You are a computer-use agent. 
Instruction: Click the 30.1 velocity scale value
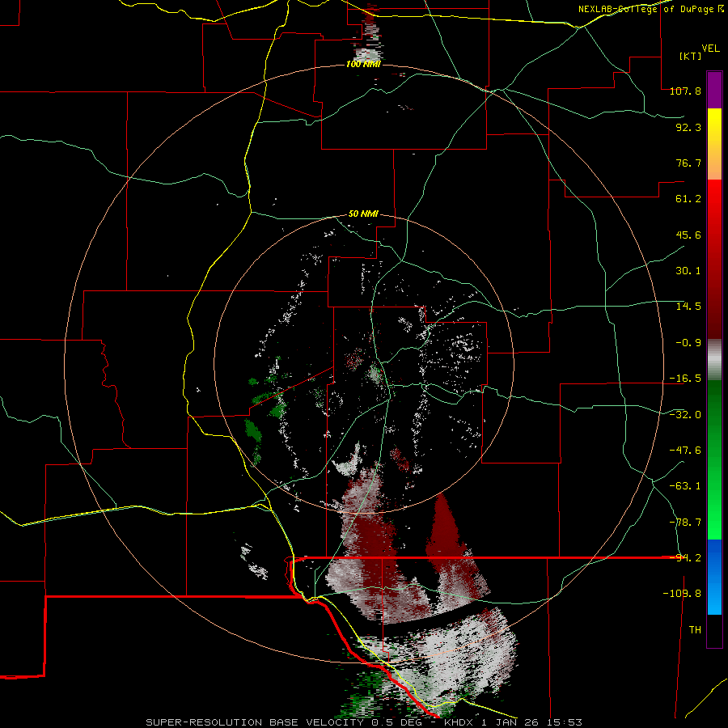click(x=688, y=271)
